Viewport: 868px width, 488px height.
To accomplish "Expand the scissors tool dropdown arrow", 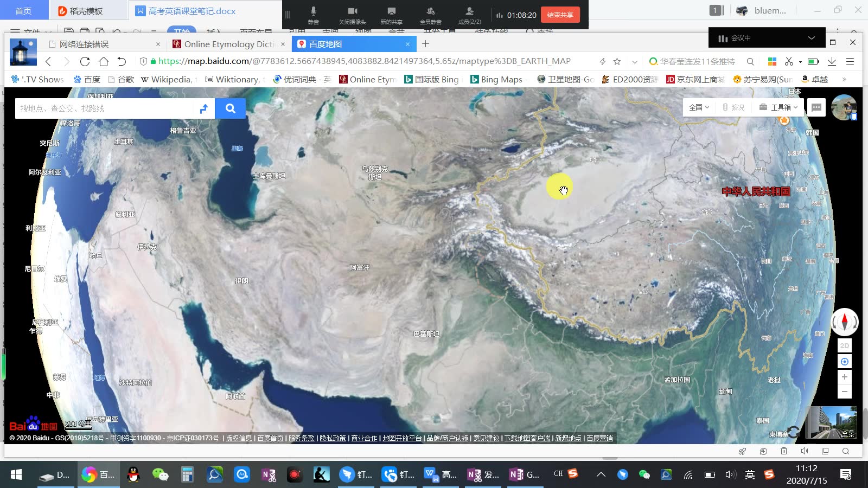I will tap(800, 62).
